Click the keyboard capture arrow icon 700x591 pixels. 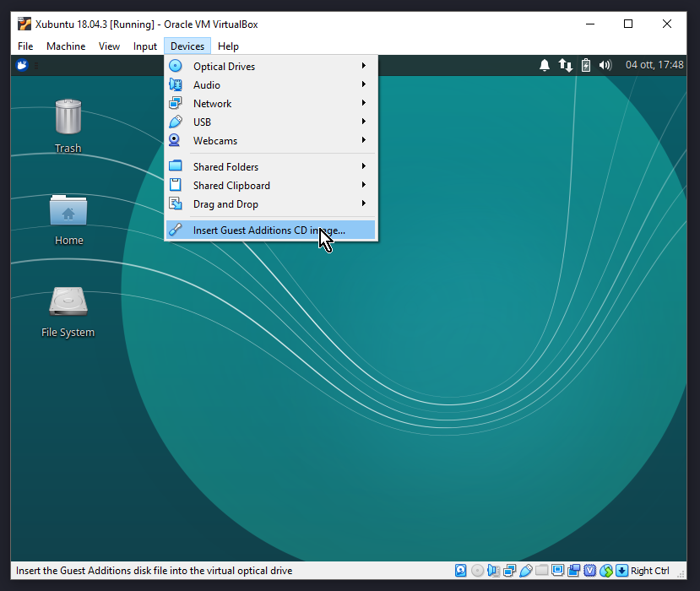point(621,571)
